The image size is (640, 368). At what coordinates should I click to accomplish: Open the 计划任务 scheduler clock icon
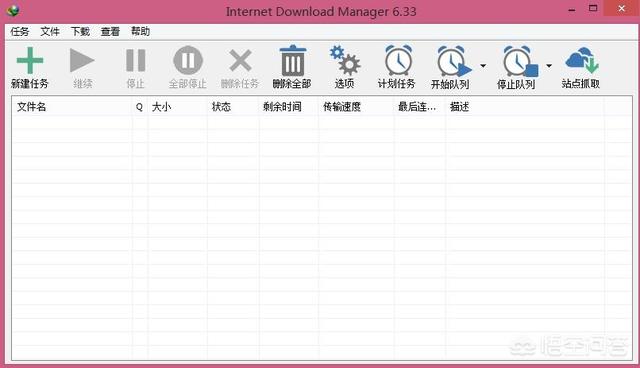tap(398, 60)
